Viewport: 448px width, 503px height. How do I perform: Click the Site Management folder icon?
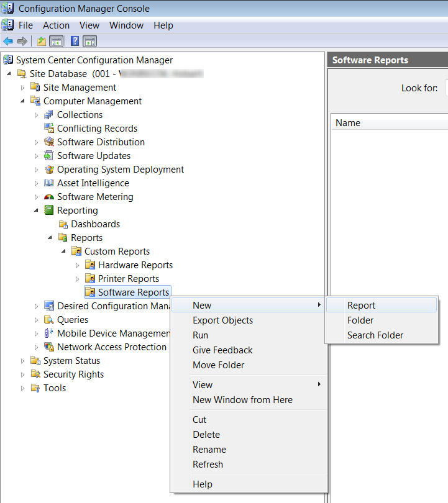coord(35,88)
